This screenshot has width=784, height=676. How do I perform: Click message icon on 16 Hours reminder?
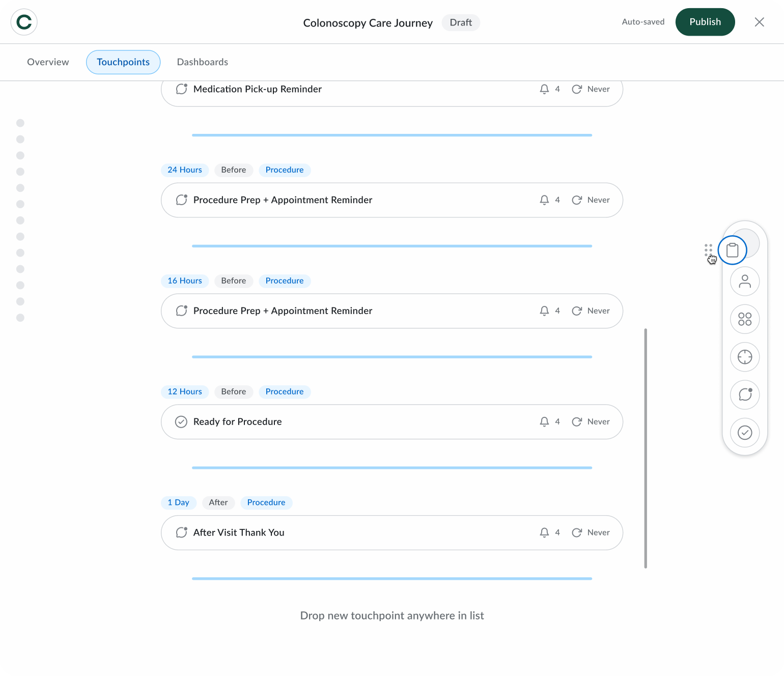[181, 311]
